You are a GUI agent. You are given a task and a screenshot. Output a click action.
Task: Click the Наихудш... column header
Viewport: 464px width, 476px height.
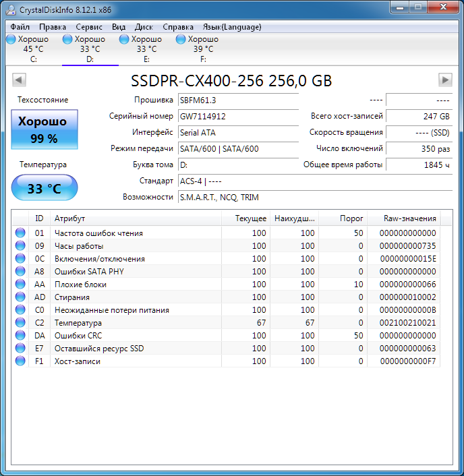click(294, 218)
